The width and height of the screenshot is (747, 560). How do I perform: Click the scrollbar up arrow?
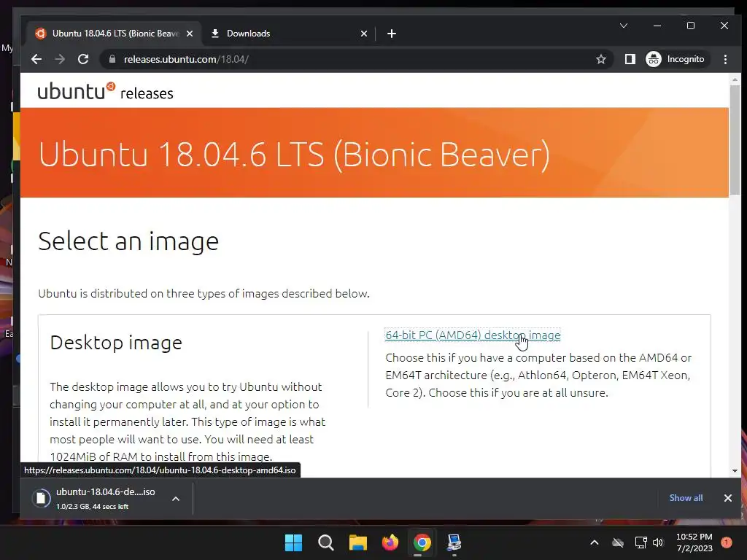click(735, 79)
